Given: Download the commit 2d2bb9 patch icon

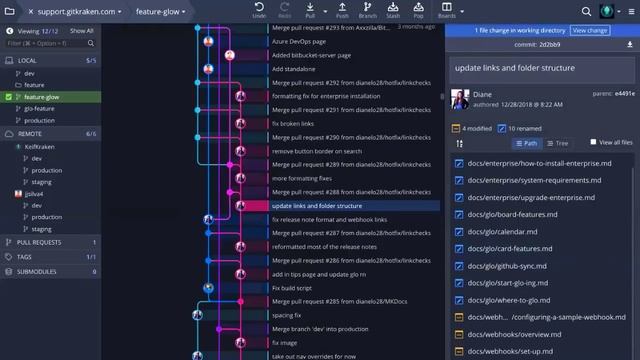Looking at the screenshot, I should tap(629, 44).
